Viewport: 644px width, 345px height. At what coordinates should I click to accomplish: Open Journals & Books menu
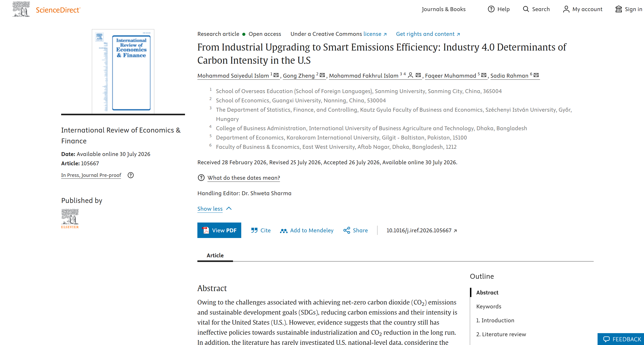pos(444,9)
